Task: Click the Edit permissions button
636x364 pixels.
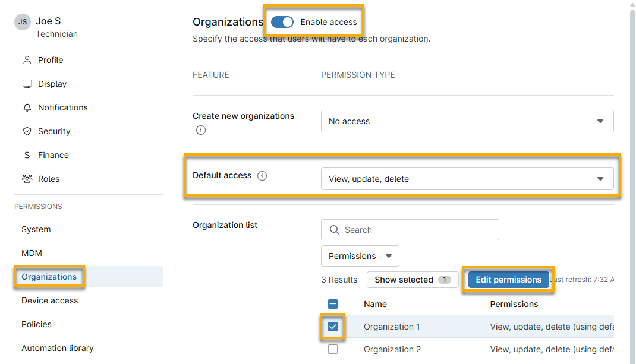Action: 508,280
